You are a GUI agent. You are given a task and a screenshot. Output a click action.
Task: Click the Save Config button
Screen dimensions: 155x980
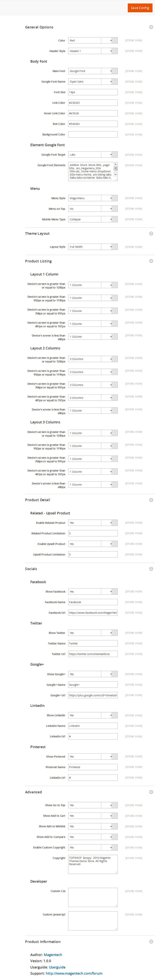(140, 8)
